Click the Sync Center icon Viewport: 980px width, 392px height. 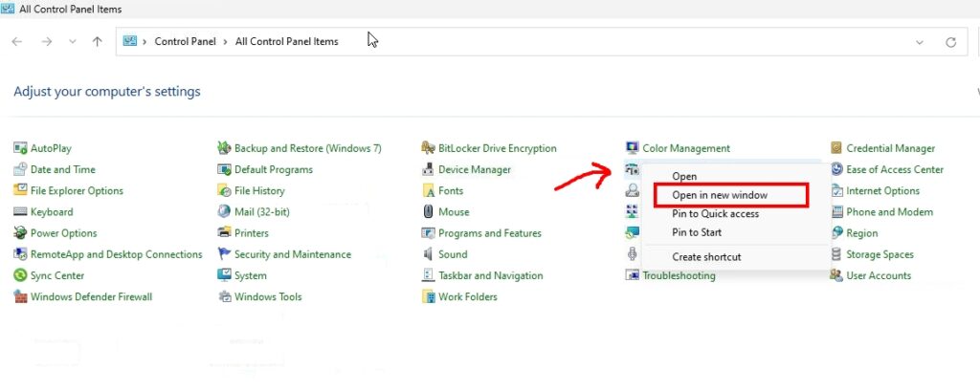pos(21,276)
